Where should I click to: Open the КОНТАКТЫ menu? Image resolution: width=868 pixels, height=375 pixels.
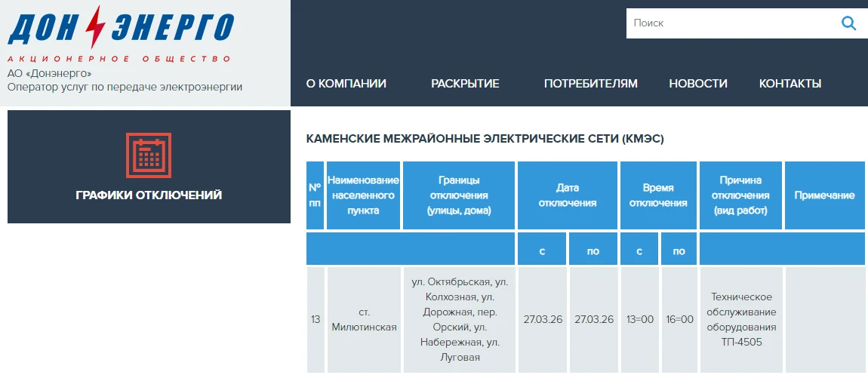(x=790, y=84)
